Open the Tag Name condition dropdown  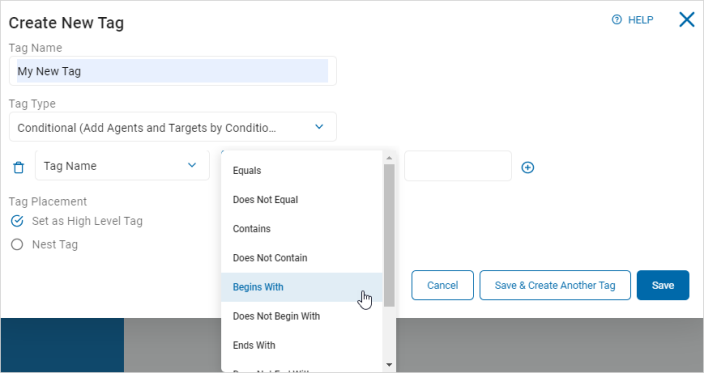[122, 166]
